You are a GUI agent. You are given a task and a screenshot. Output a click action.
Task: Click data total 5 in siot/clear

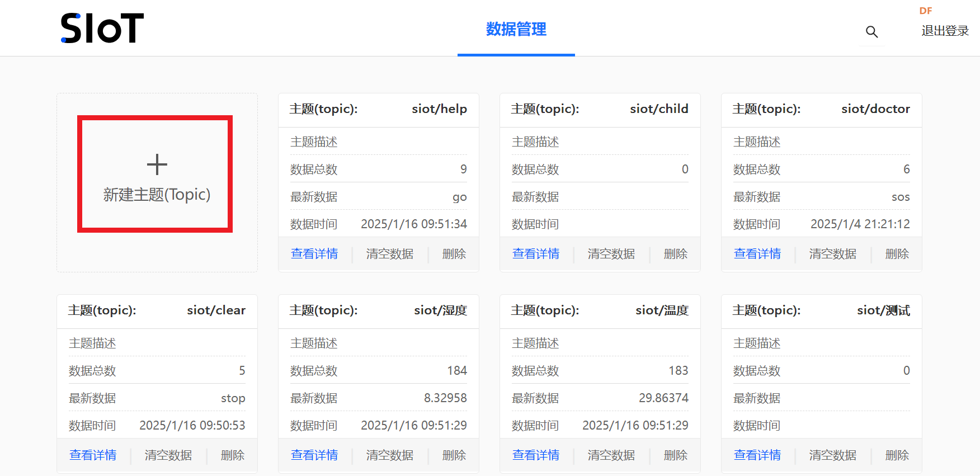pos(242,371)
